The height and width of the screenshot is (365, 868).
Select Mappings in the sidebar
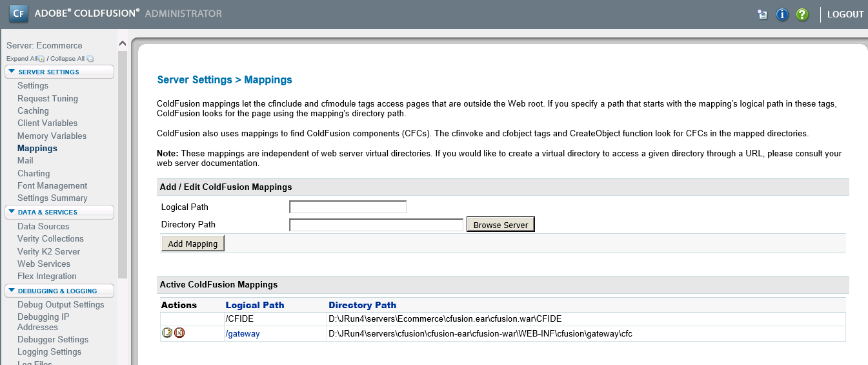37,149
